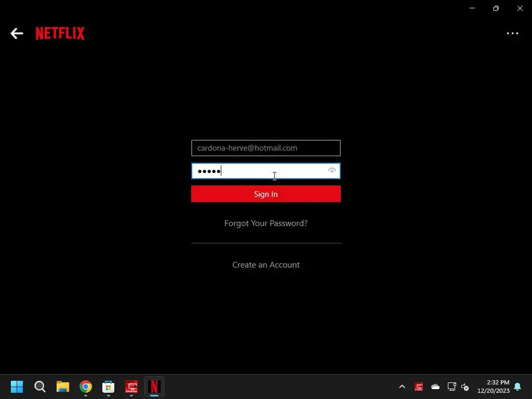Open the Forgot Your Password? link
This screenshot has width=532, height=399.
click(265, 223)
